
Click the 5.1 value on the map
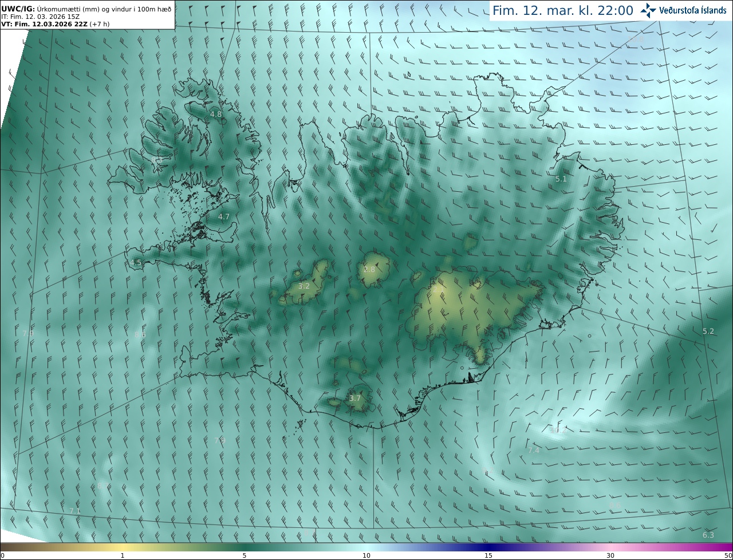click(561, 179)
